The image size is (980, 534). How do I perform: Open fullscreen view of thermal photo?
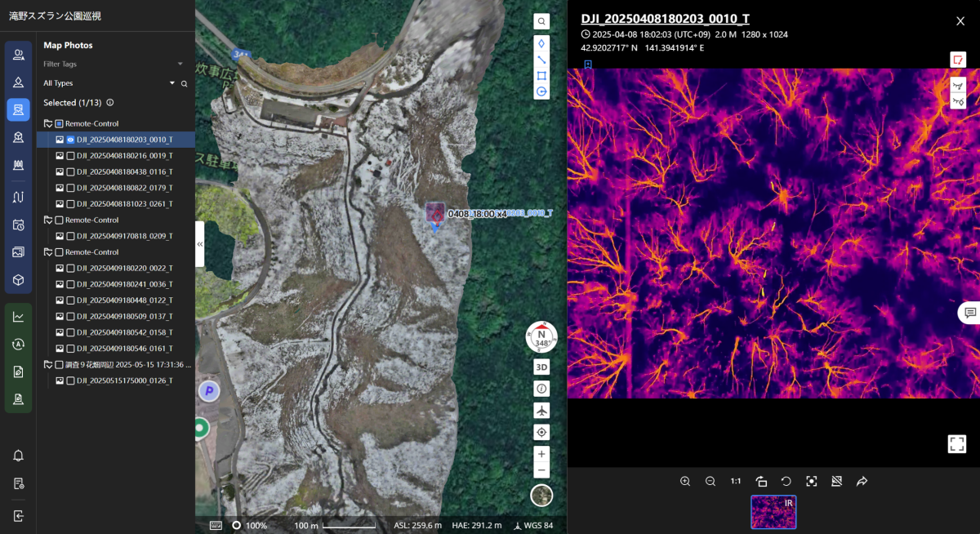[957, 443]
